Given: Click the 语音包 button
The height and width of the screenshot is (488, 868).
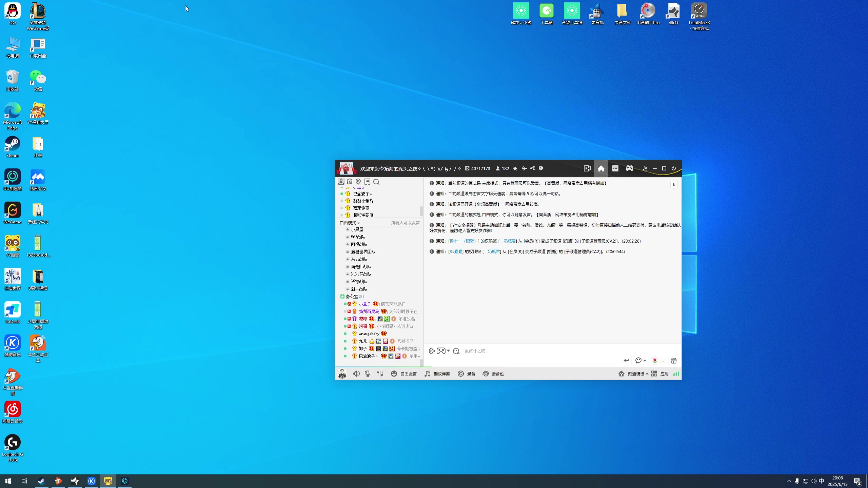Looking at the screenshot, I should [493, 374].
